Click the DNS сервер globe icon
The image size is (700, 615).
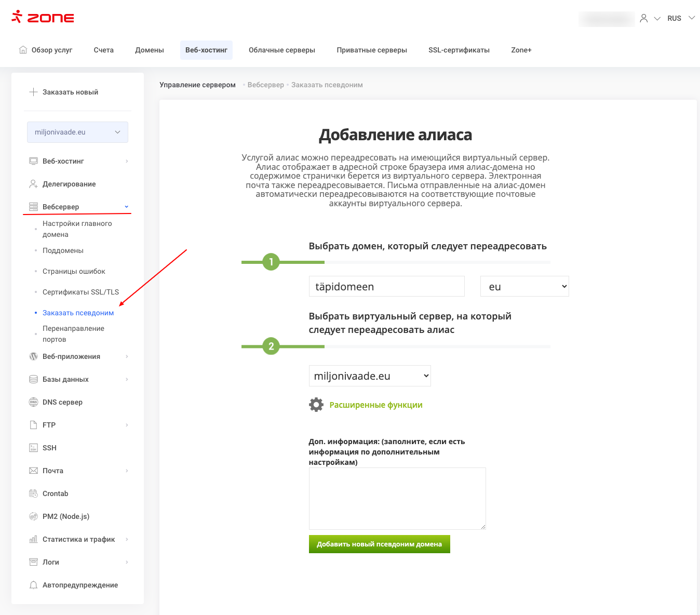pos(33,402)
